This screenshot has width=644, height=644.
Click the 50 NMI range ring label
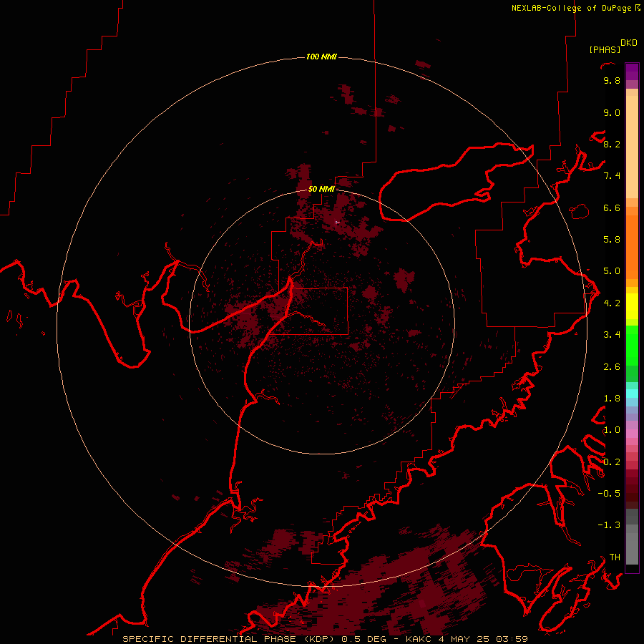[321, 189]
